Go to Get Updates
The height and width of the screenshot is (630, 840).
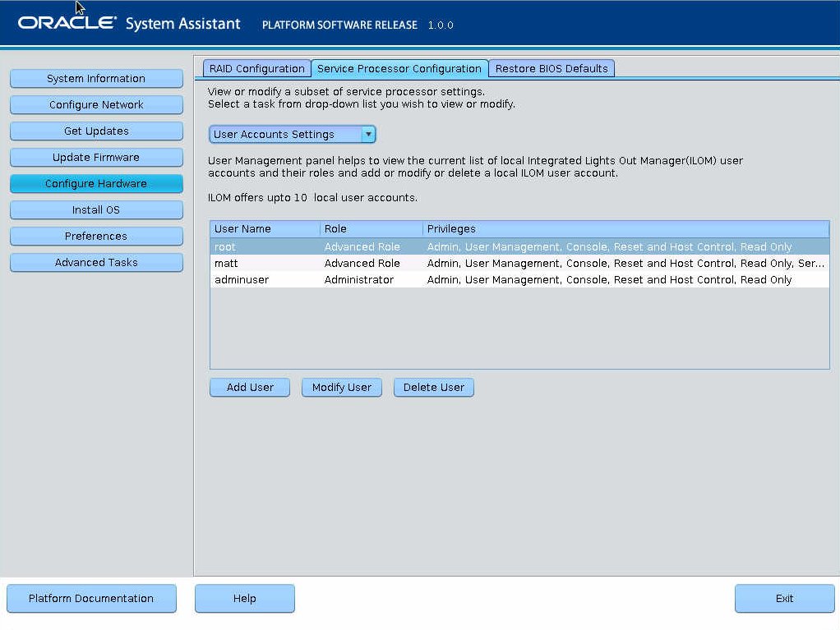96,131
